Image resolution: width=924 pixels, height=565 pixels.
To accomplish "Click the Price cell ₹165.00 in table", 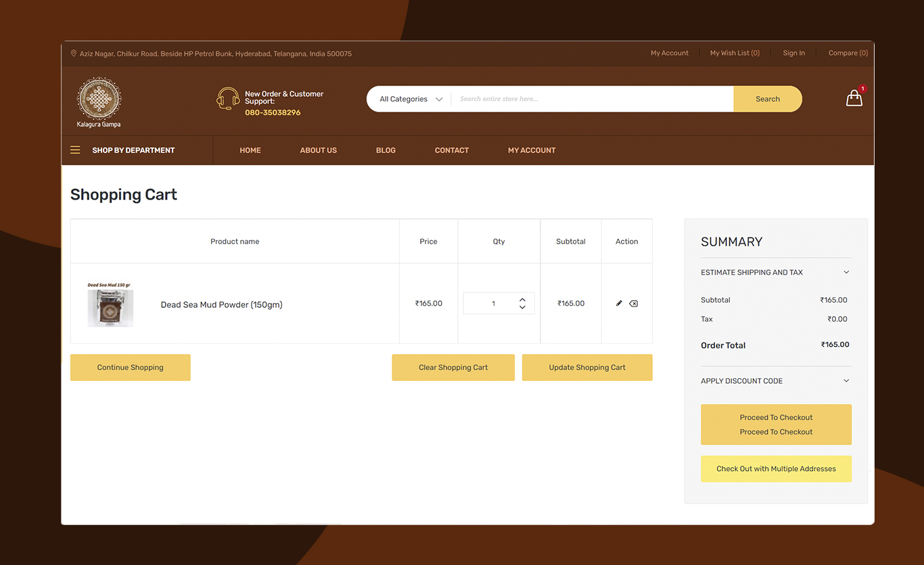I will [x=429, y=303].
